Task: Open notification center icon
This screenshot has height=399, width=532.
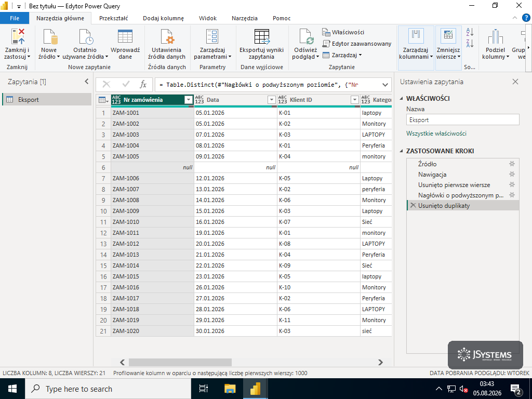Action: [x=516, y=389]
